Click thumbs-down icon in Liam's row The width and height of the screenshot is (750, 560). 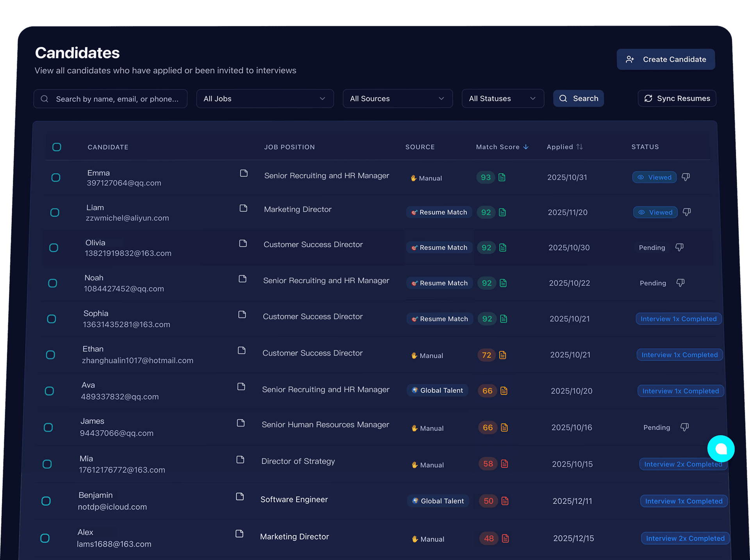click(x=686, y=212)
